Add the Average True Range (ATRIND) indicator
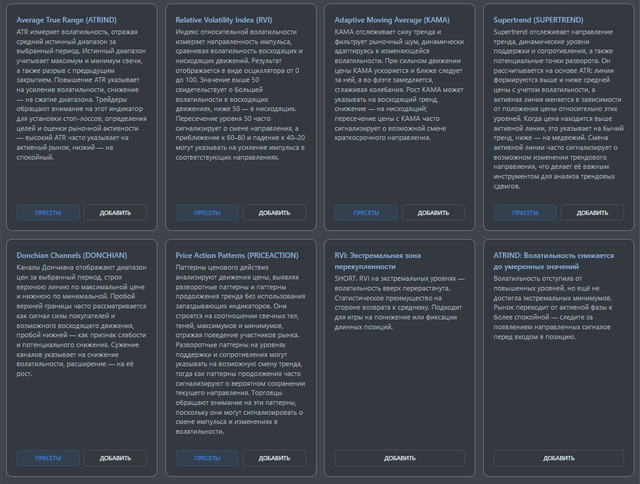Viewport: 640px width, 484px height. click(x=115, y=213)
